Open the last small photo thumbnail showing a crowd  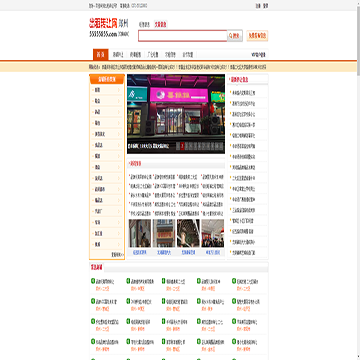point(213,233)
